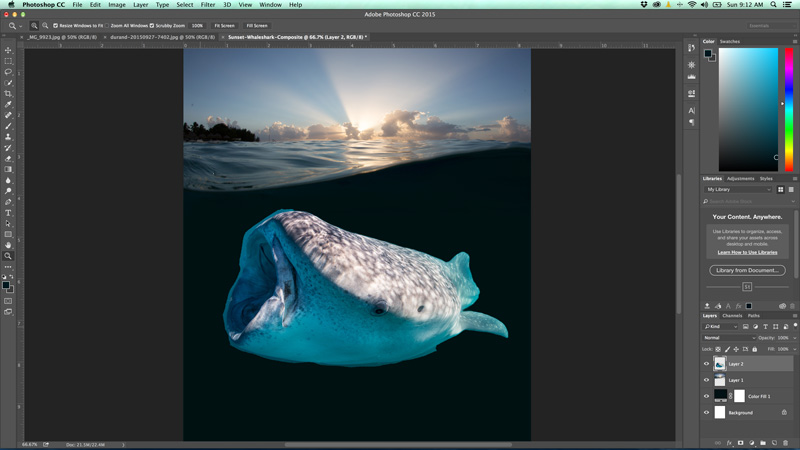
Task: Hide Layer 2 using eye icon
Action: click(707, 364)
